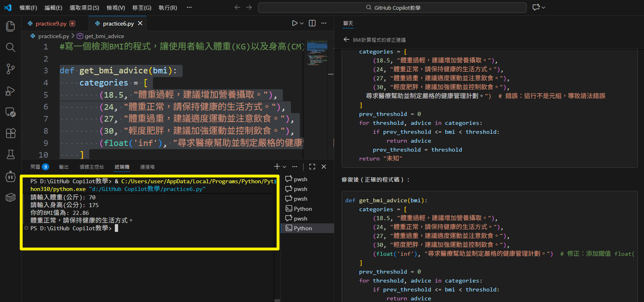Image resolution: width=644 pixels, height=302 pixels.
Task: Open the new terminal launch profile dropdown
Action: click(x=284, y=167)
